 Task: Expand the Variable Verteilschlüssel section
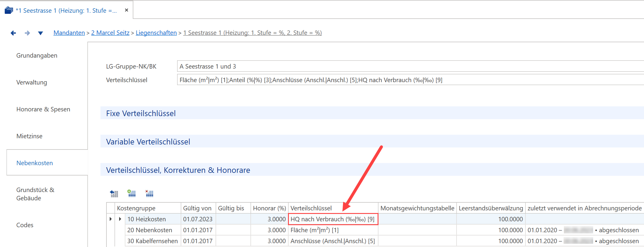(372, 142)
